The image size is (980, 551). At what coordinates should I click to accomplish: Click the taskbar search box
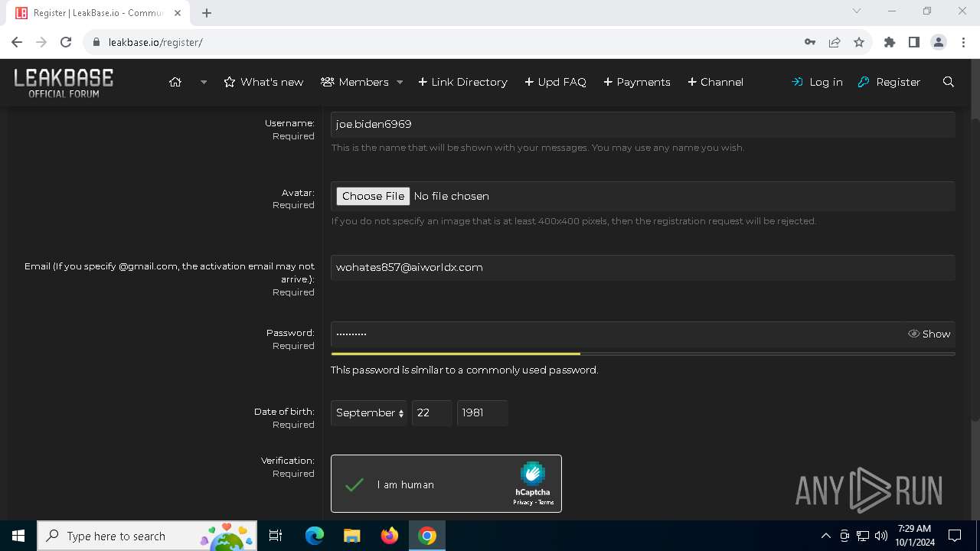pos(146,536)
